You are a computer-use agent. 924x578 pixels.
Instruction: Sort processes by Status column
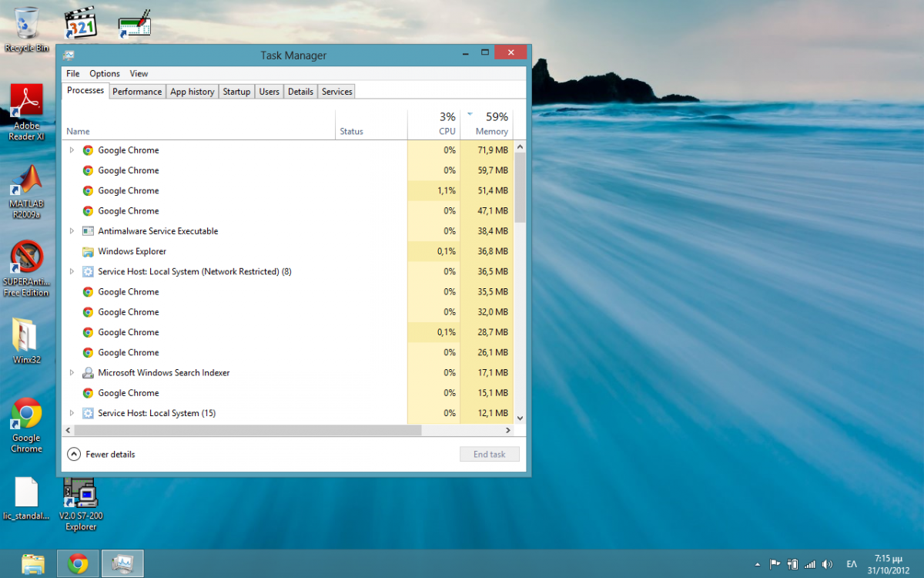[371, 125]
